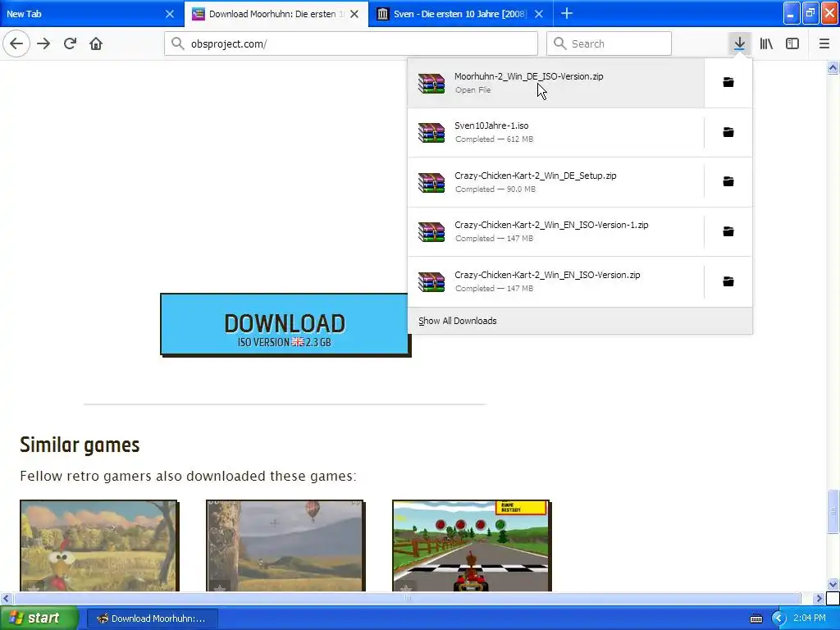The height and width of the screenshot is (630, 840).
Task: Click the search magnifier in the search box
Action: [x=559, y=43]
